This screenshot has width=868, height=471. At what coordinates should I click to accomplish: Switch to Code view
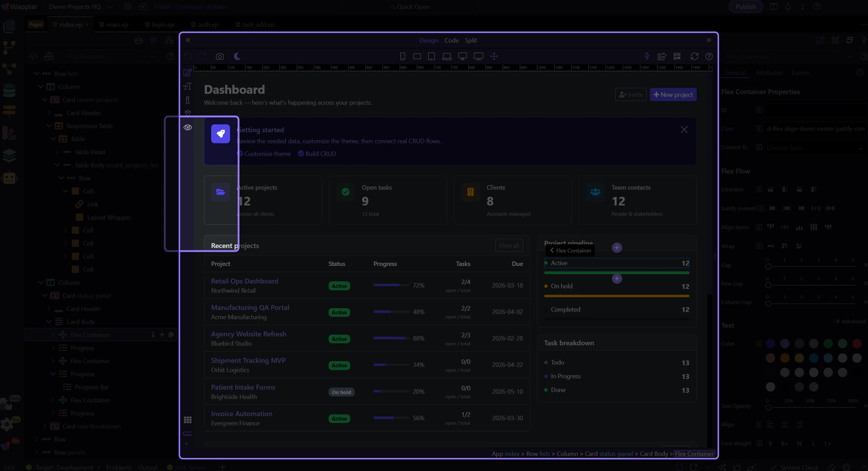(x=451, y=40)
